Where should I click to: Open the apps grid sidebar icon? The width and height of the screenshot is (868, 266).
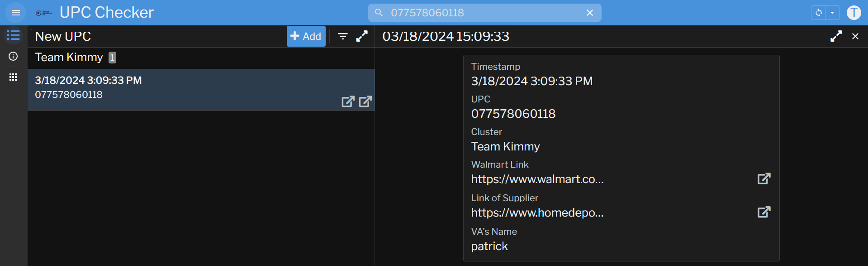[x=13, y=77]
